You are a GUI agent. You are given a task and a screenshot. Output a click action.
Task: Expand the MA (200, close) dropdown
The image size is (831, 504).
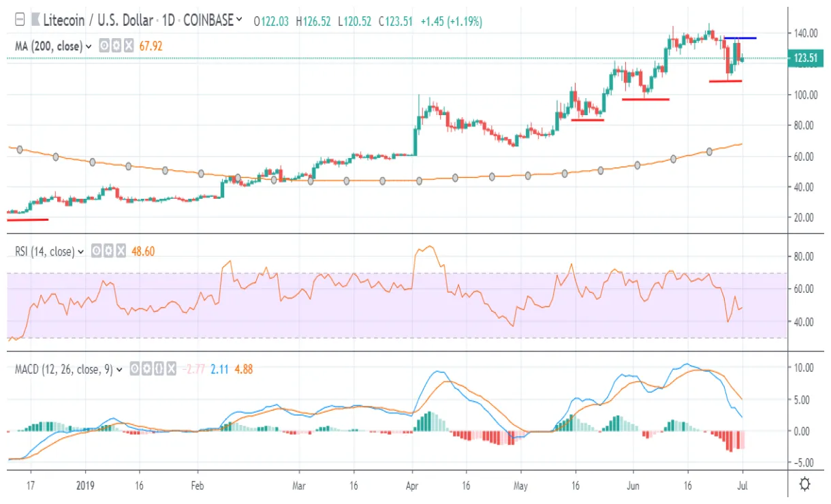89,46
